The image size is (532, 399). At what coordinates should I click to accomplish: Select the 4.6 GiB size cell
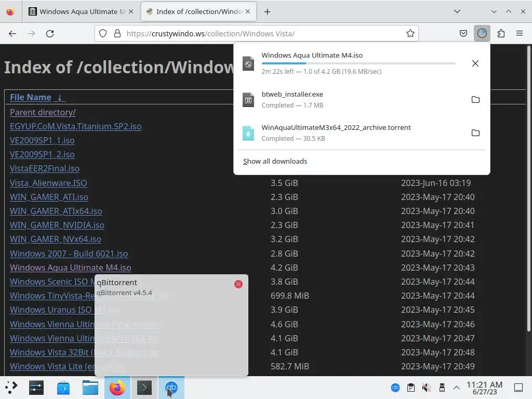(x=284, y=324)
